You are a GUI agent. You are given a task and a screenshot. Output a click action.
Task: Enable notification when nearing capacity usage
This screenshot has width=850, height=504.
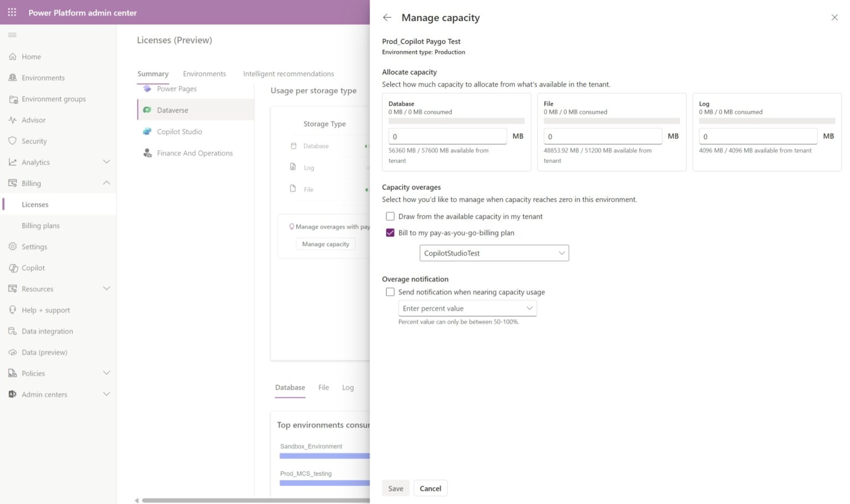pos(390,292)
